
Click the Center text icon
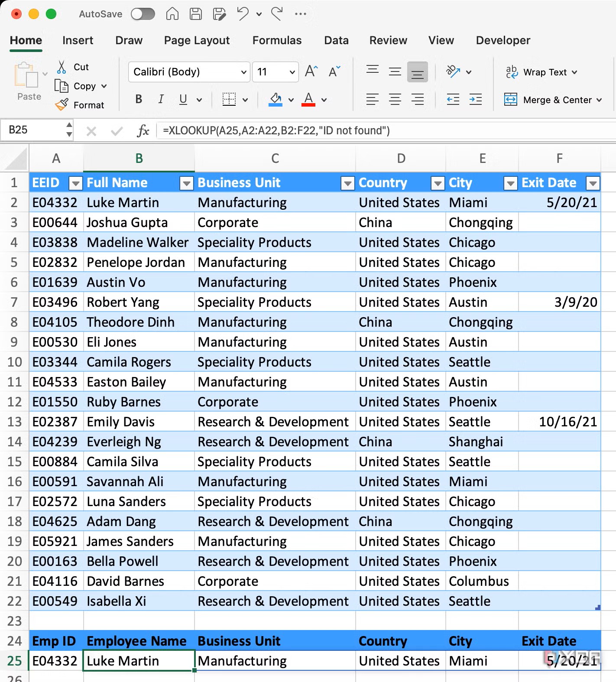(x=395, y=99)
